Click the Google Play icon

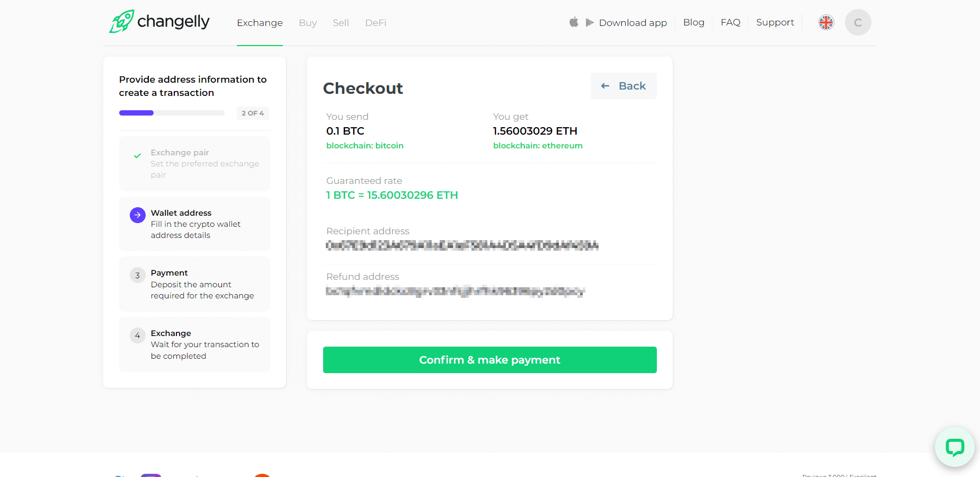pyautogui.click(x=590, y=22)
